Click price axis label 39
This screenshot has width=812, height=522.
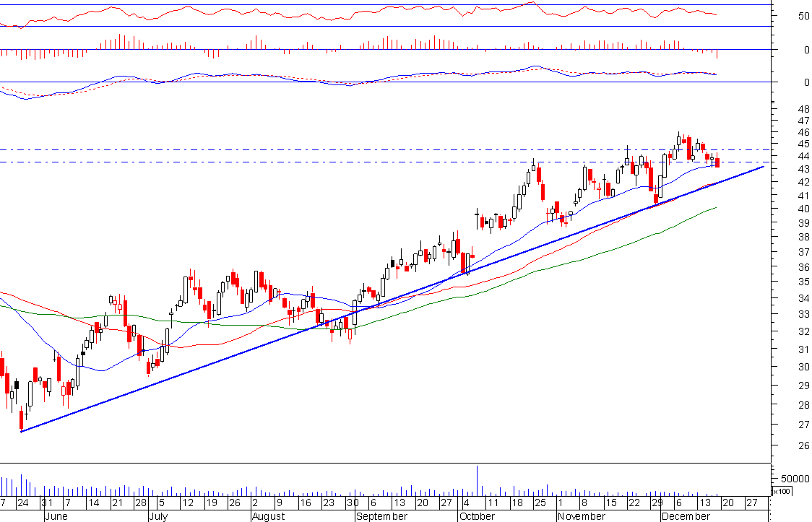point(804,223)
